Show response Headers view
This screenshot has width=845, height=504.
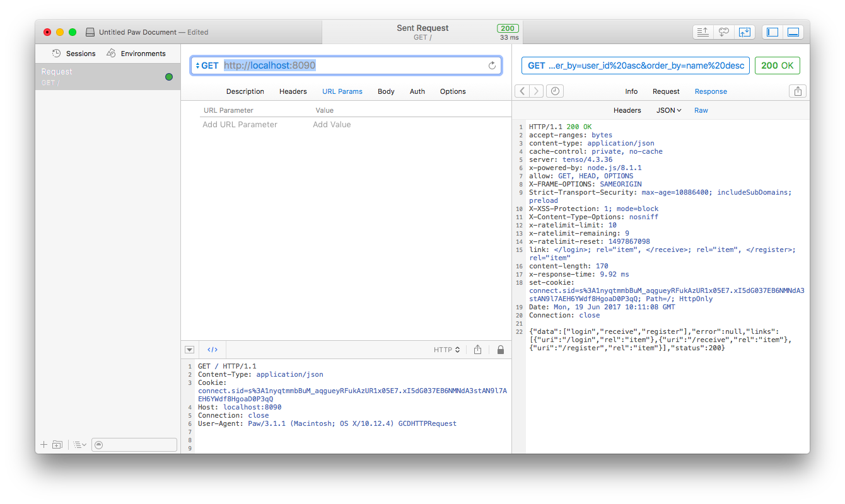tap(627, 110)
